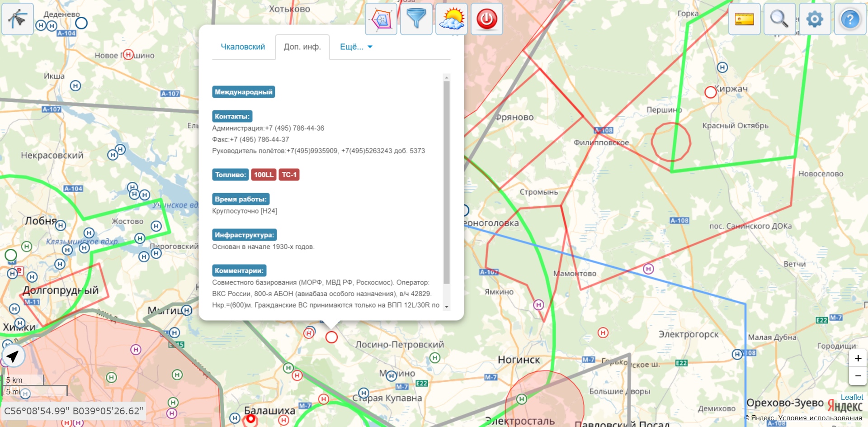868x427 pixels.
Task: Click the aircraft route tool icon
Action: [18, 19]
